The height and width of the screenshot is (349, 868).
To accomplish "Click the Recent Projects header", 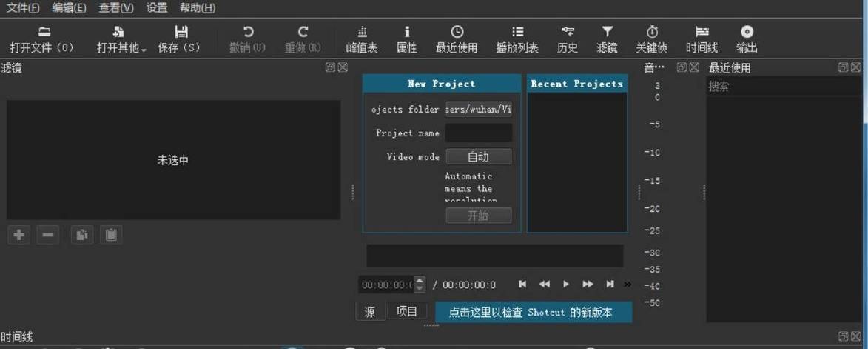I will click(x=577, y=84).
